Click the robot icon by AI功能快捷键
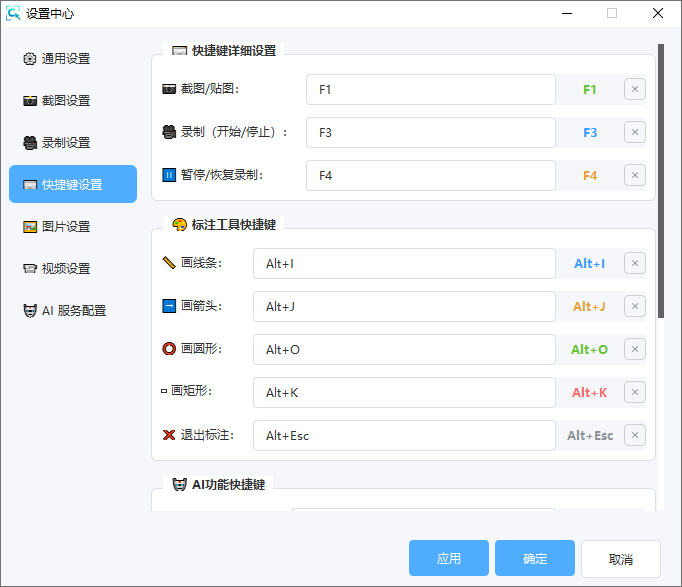The image size is (682, 587). coord(179,484)
